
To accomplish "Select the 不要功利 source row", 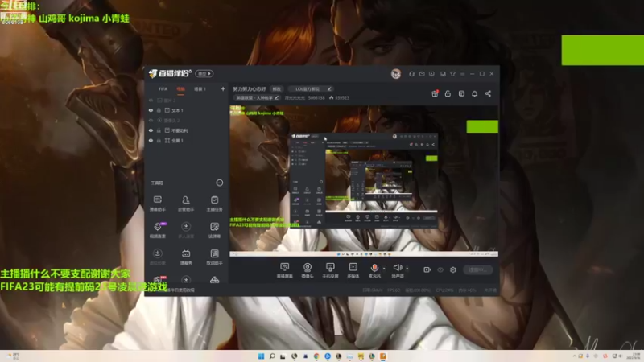I will click(187, 130).
